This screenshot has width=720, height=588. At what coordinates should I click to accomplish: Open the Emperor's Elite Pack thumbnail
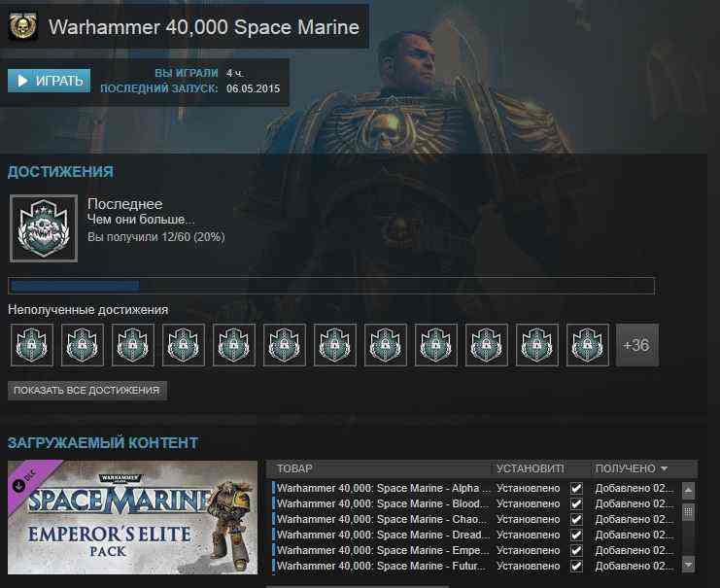(132, 517)
